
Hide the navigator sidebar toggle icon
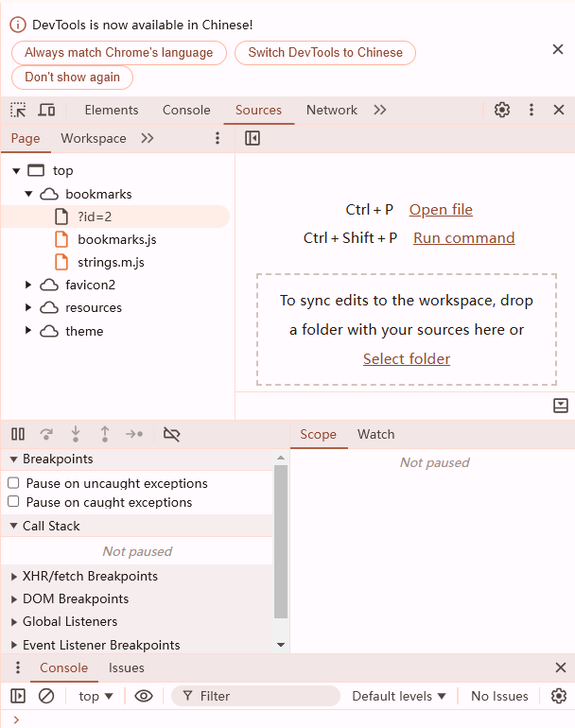pos(253,138)
